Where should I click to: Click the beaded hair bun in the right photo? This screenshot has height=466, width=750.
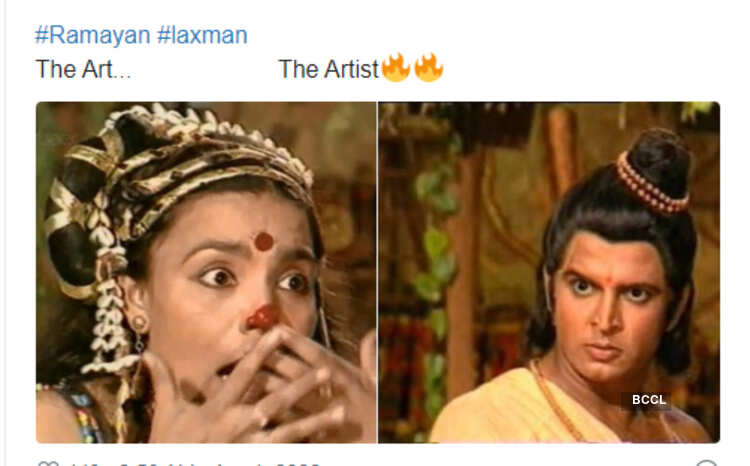[x=655, y=172]
